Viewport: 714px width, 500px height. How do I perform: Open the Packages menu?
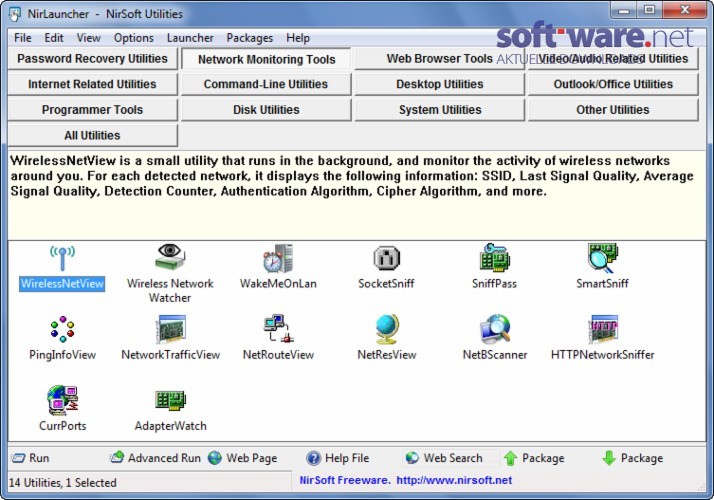click(x=250, y=38)
